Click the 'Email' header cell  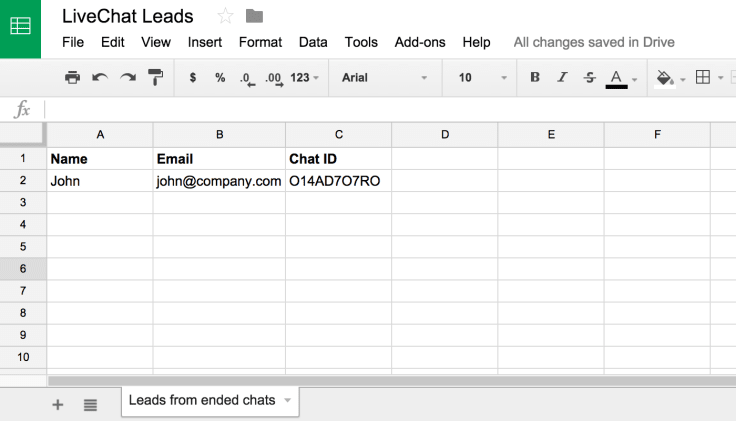[x=219, y=159]
